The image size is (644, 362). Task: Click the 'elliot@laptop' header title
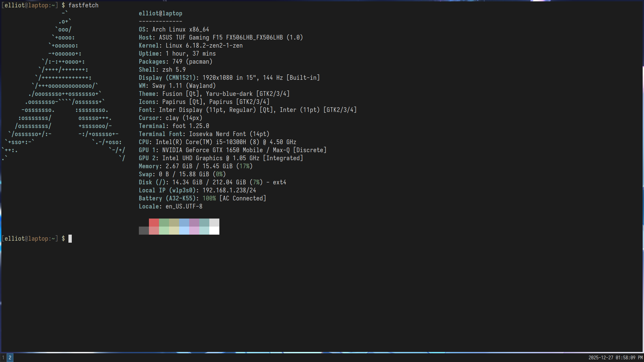pyautogui.click(x=161, y=13)
